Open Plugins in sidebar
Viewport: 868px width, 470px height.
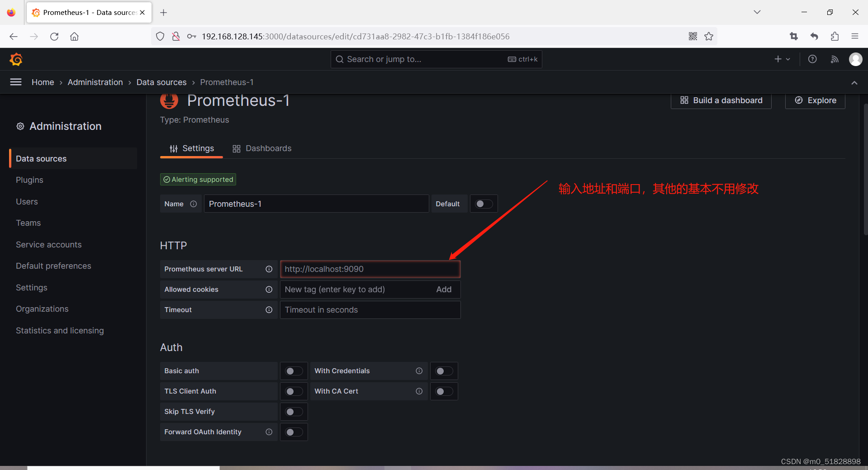point(29,180)
